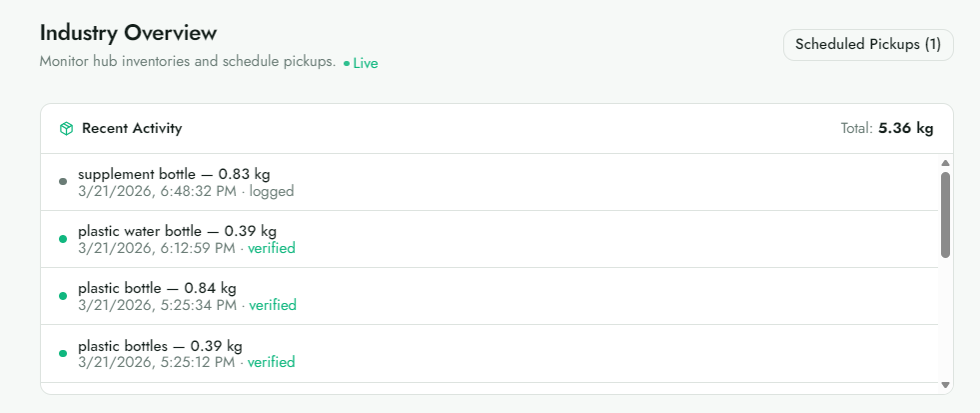Click green dot beside plastic bottle 0.84 kg

pos(63,296)
